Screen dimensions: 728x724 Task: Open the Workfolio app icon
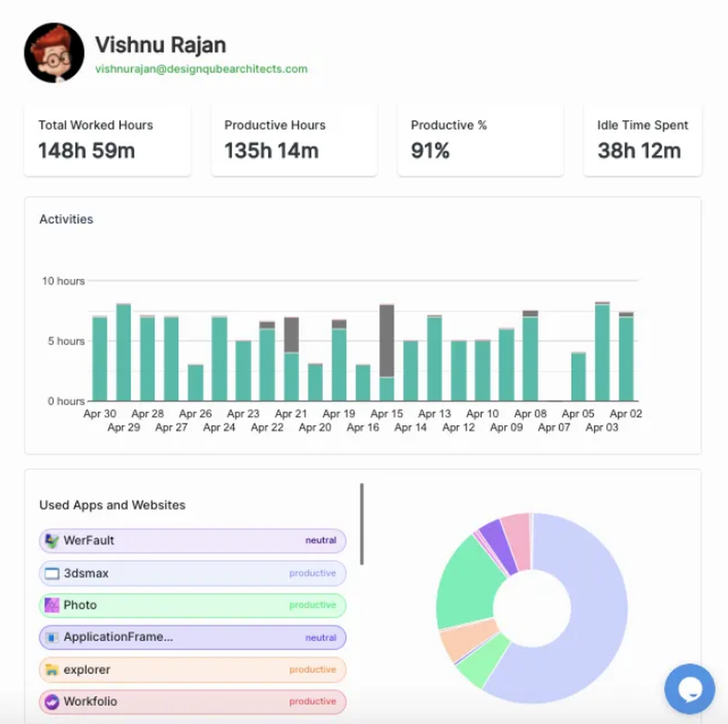coord(52,701)
